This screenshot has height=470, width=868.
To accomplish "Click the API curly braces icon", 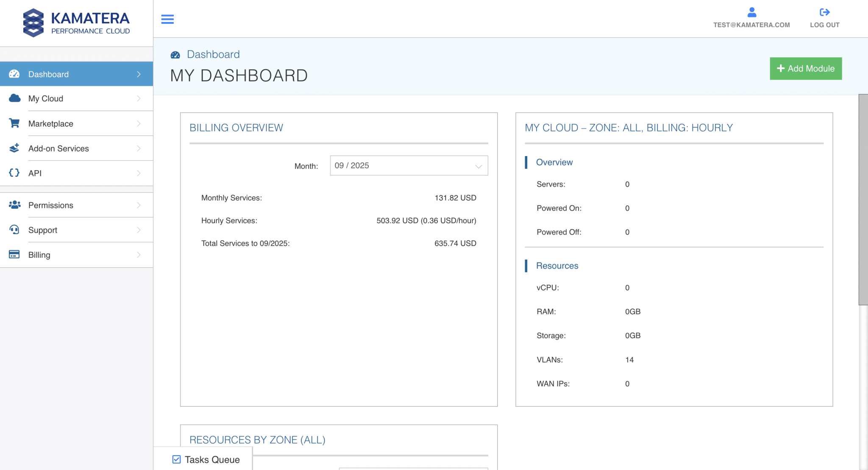I will click(x=14, y=173).
